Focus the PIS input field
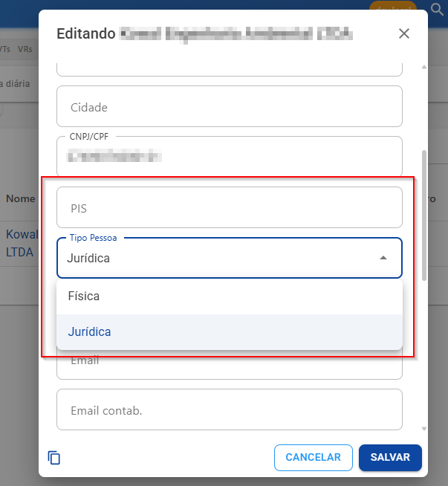The width and height of the screenshot is (448, 486). [230, 207]
